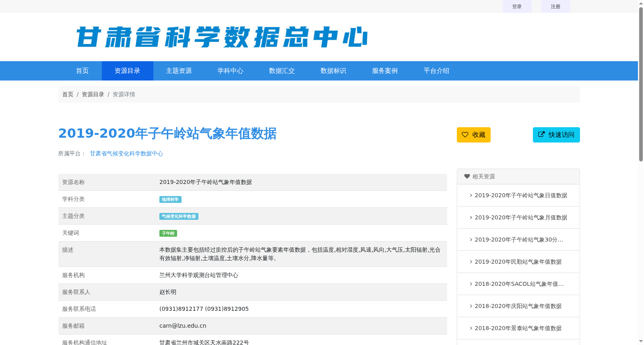Click the 资源详情 breadcrumb text
The height and width of the screenshot is (345, 644).
point(124,94)
